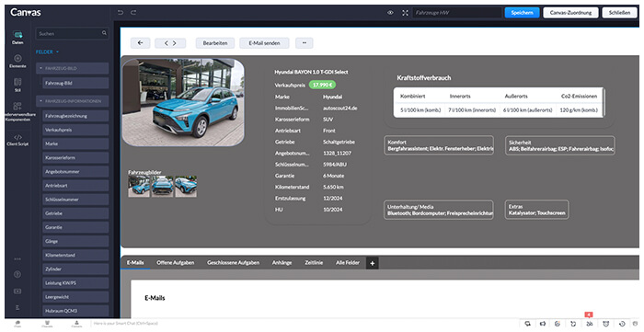Select the Angebotsnummer field item
Image resolution: width=644 pixels, height=332 pixels.
point(75,172)
